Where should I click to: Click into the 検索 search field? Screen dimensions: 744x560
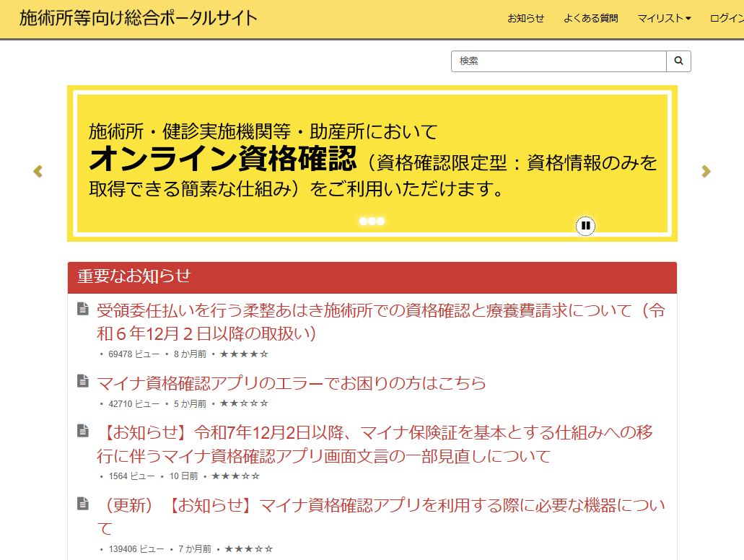[558, 61]
